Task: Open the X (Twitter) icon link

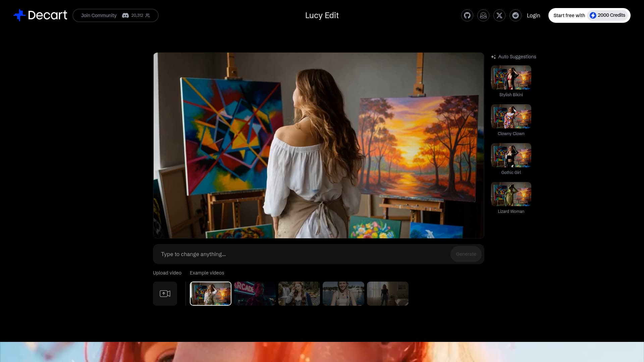Action: point(499,15)
